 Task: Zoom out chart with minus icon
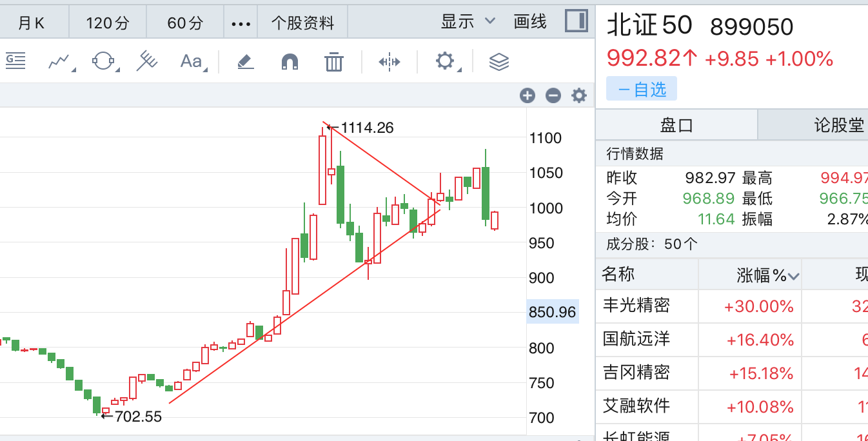[553, 96]
